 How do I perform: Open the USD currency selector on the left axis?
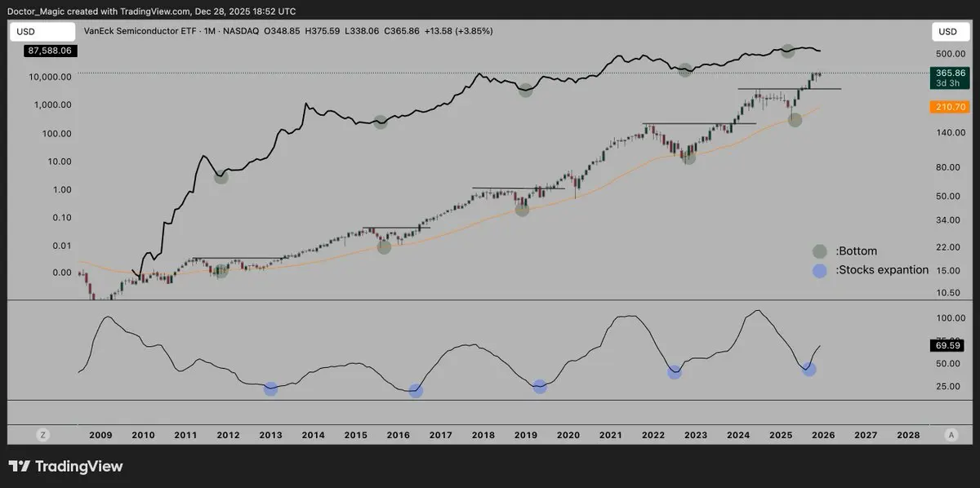point(41,32)
